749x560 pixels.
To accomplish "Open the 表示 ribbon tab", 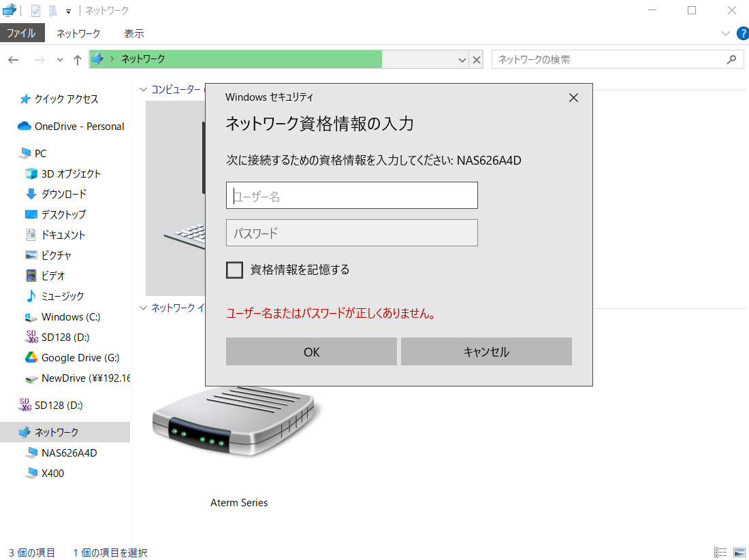I will [133, 33].
